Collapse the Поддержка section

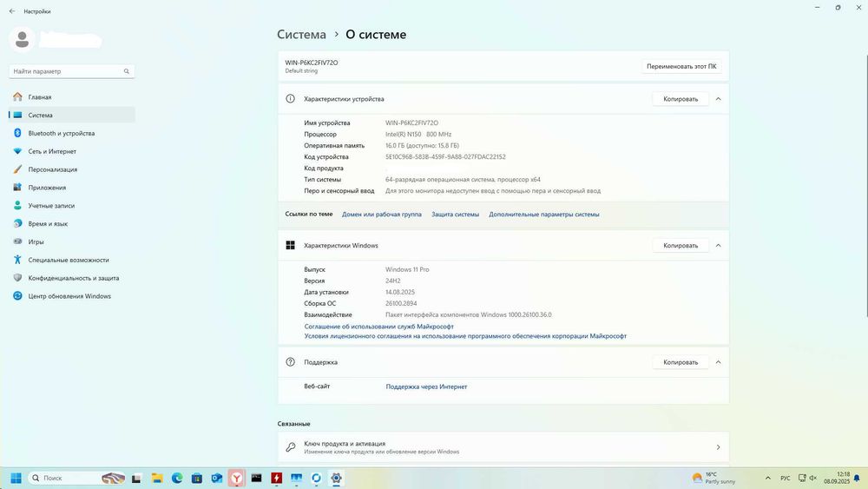point(718,362)
